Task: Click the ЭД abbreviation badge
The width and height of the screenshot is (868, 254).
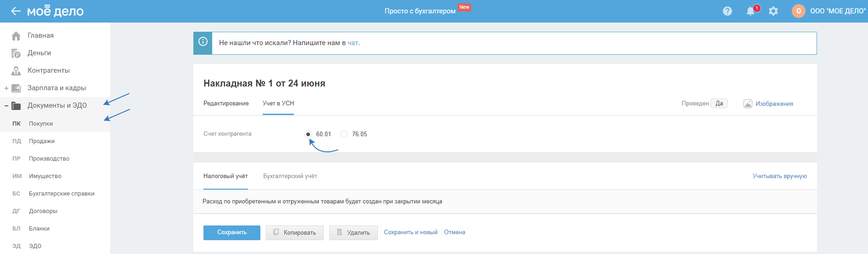Action: tap(17, 246)
